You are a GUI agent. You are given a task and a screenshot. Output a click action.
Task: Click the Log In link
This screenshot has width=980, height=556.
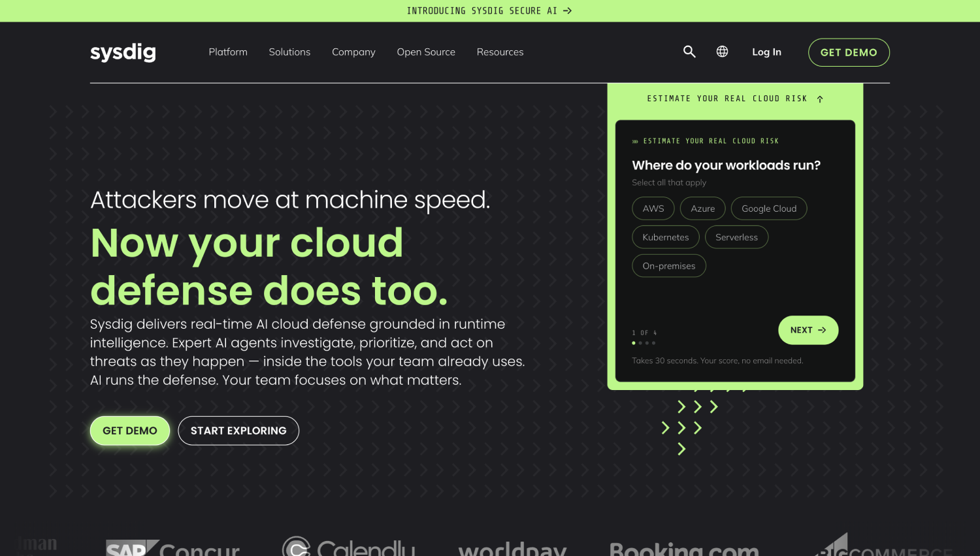pos(766,52)
